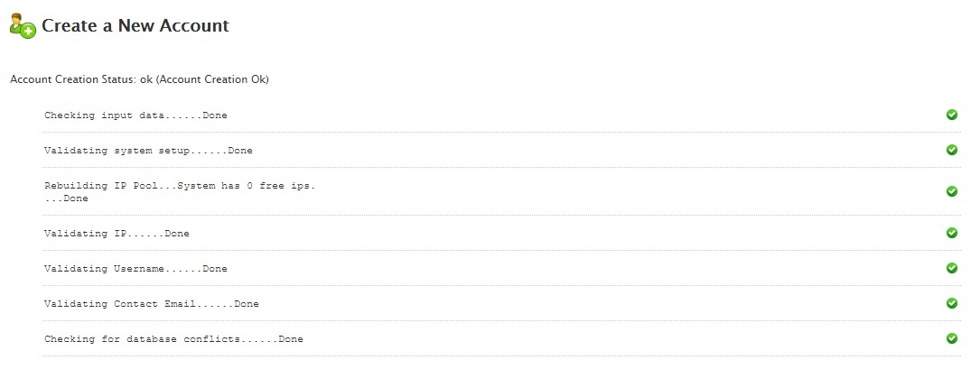Click the System has 0 free ips text
Viewport: 980px width, 369px height.
click(247, 186)
